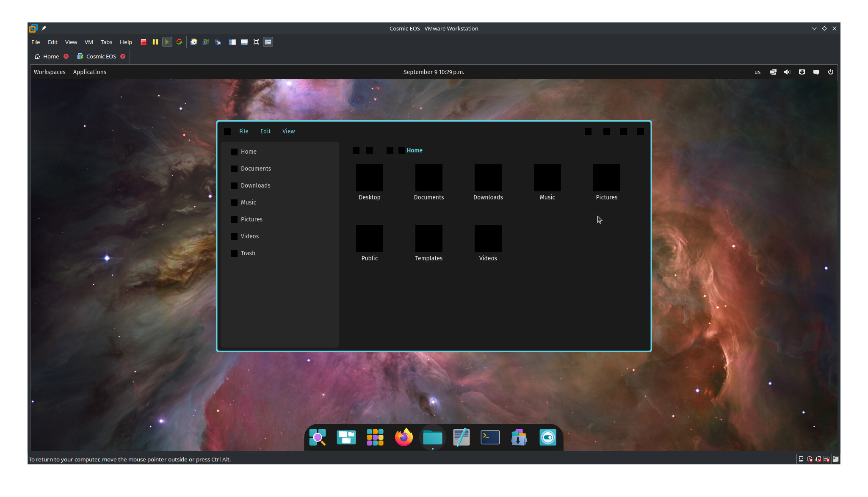Viewport: 868px width, 497px height.
Task: Open the snapshot manager icon
Action: tap(218, 42)
